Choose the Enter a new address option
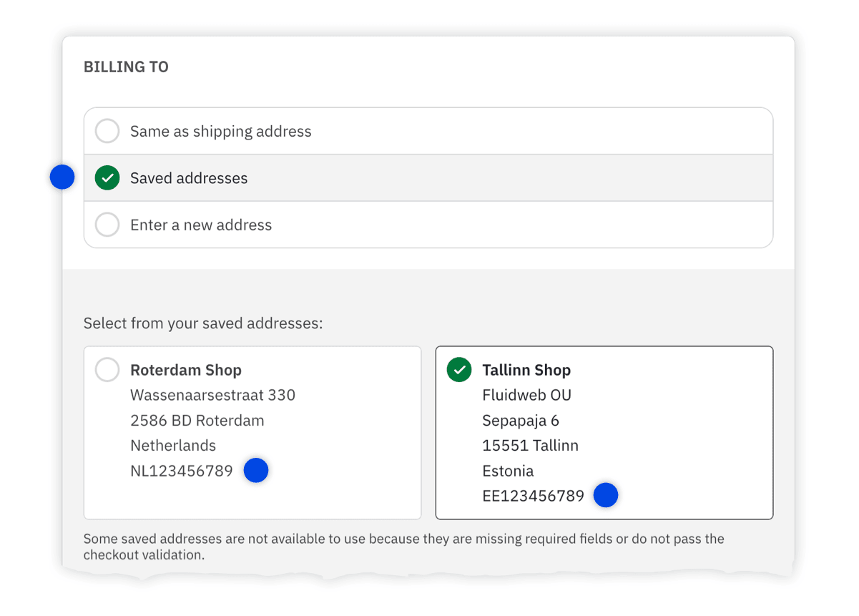859x616 pixels. (201, 224)
